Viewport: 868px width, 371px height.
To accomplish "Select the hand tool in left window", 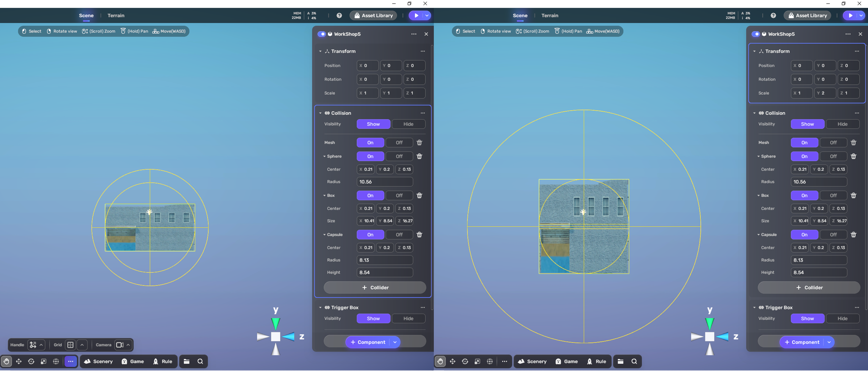I will click(x=6, y=361).
